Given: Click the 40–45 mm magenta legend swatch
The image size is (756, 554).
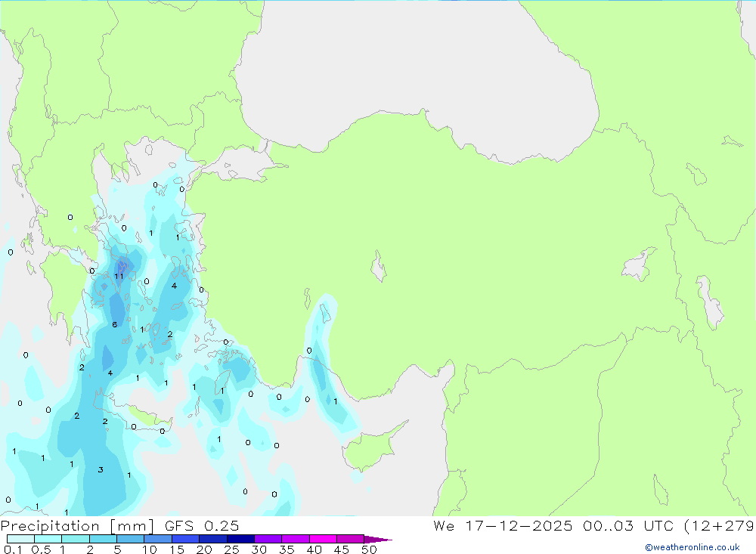Looking at the screenshot, I should click(x=323, y=539).
